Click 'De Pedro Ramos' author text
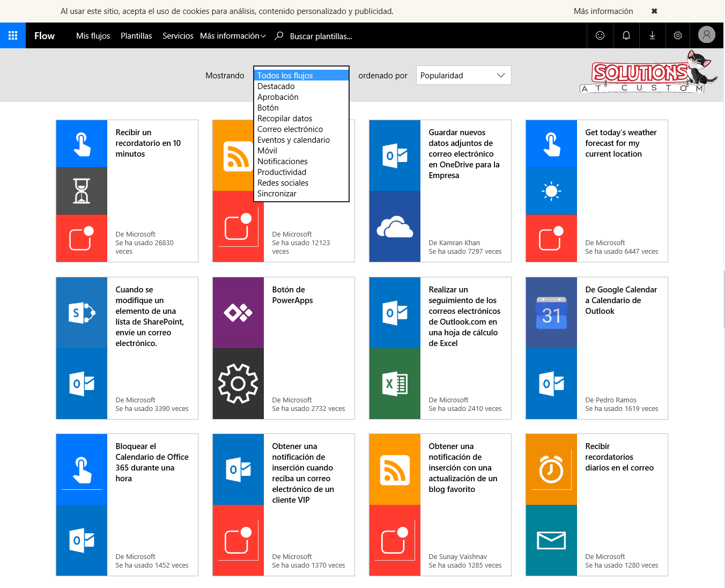Image resolution: width=725 pixels, height=588 pixels. 611,400
